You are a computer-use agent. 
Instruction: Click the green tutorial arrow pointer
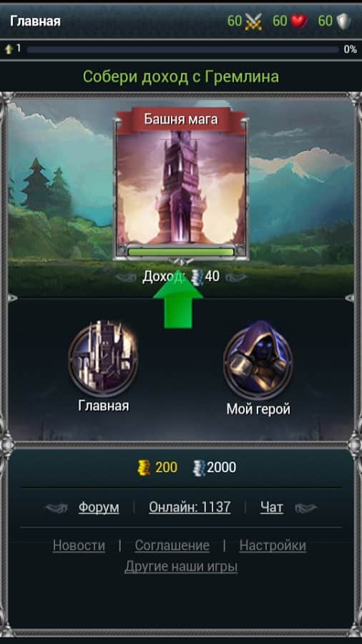(x=178, y=298)
